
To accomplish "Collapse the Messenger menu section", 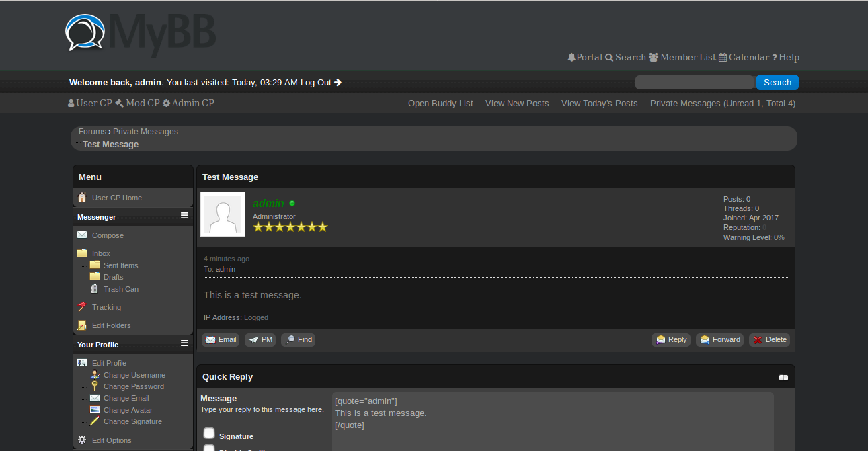I will 184,216.
